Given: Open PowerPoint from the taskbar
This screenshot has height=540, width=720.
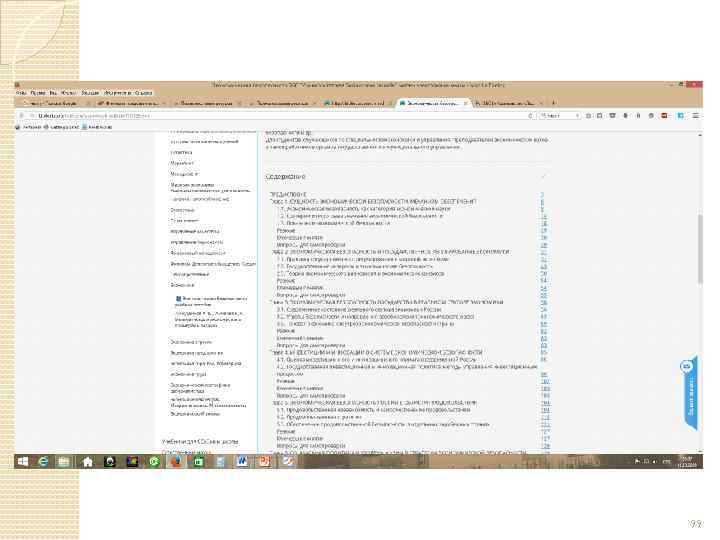Looking at the screenshot, I should point(264,461).
